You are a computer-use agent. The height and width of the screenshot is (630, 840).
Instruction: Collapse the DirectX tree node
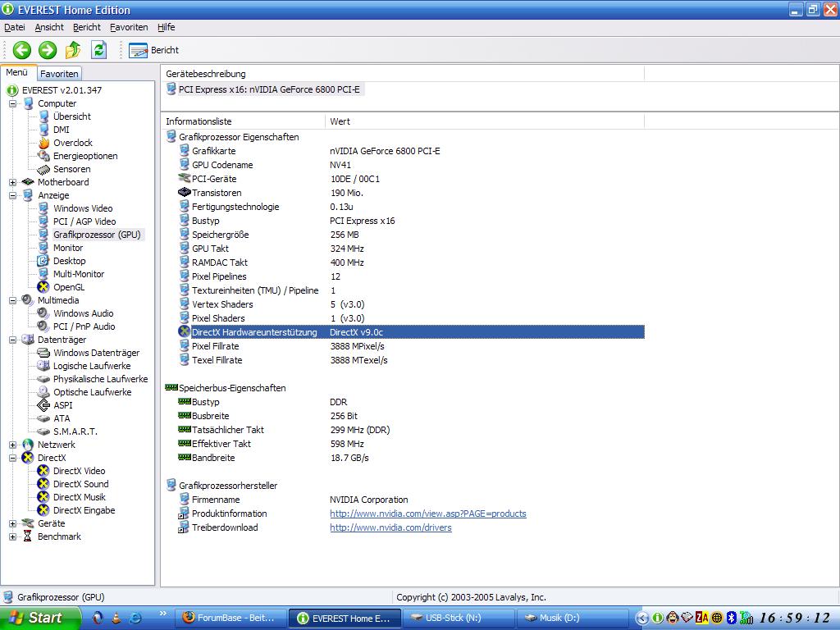[12, 458]
